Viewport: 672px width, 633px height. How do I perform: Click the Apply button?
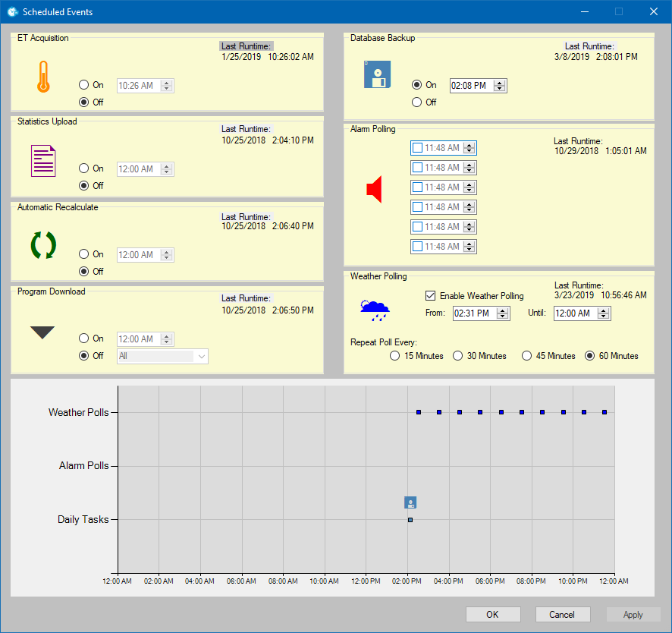(633, 615)
